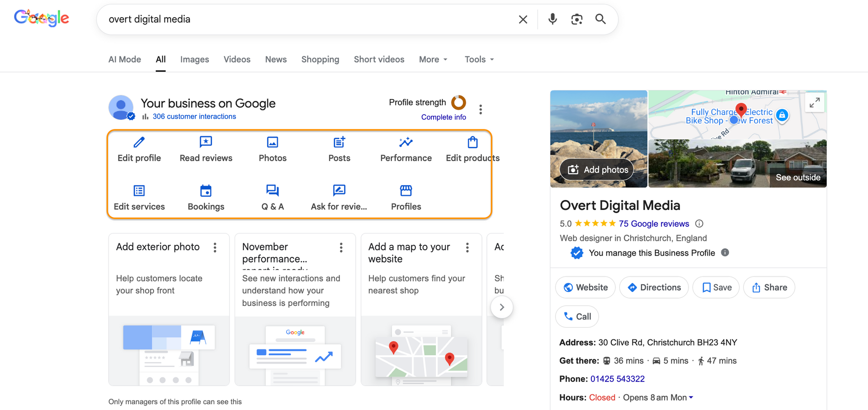
Task: Open Read reviews from the business panel
Action: pyautogui.click(x=206, y=142)
